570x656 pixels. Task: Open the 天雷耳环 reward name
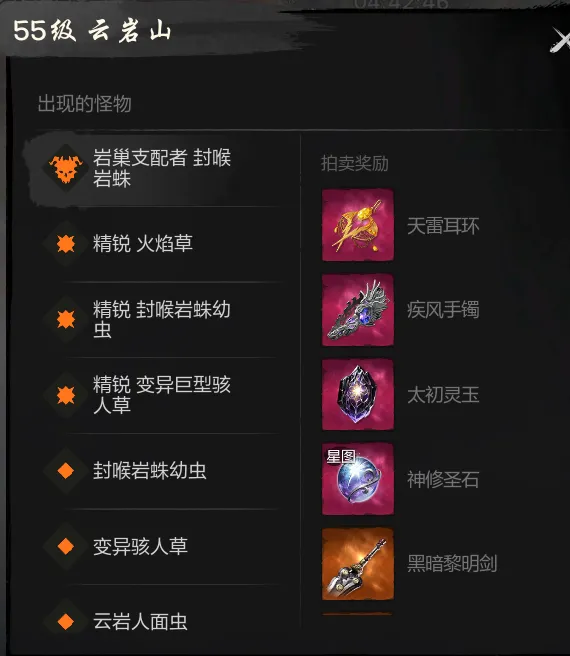coord(443,226)
